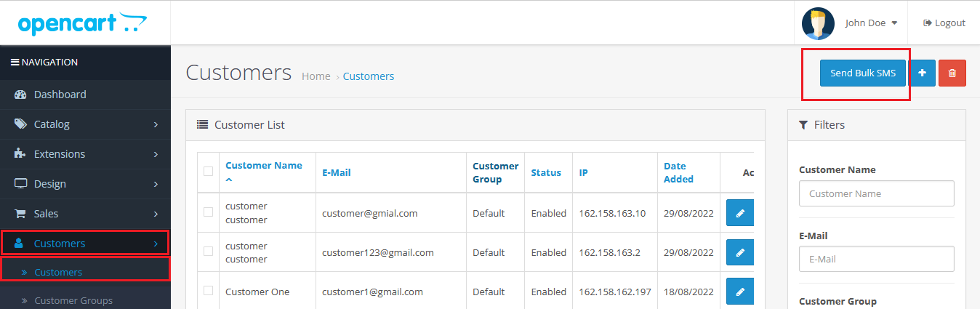980x309 pixels.
Task: Tick the select-all checkbox in table header
Action: 209,172
